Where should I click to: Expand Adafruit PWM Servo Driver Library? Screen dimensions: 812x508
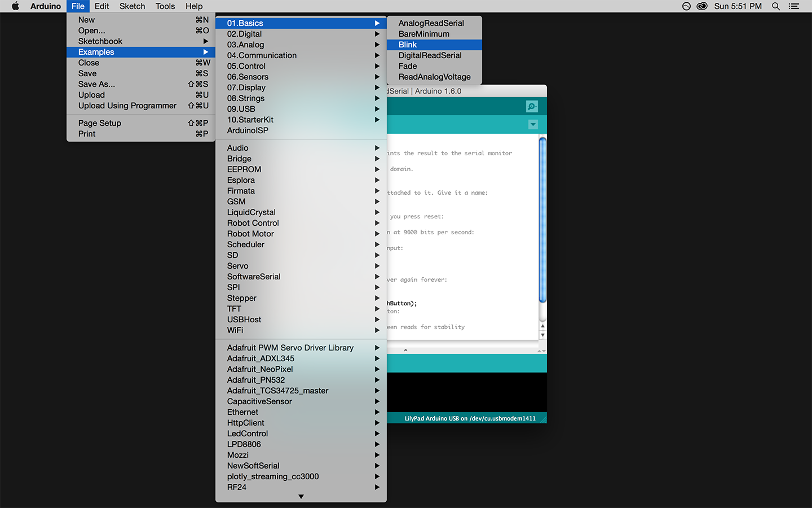point(301,348)
